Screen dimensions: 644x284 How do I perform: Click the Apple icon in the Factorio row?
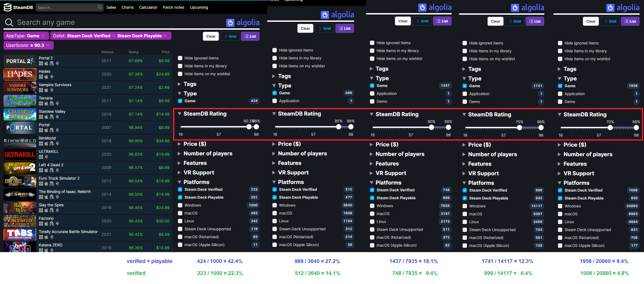[x=46, y=223]
